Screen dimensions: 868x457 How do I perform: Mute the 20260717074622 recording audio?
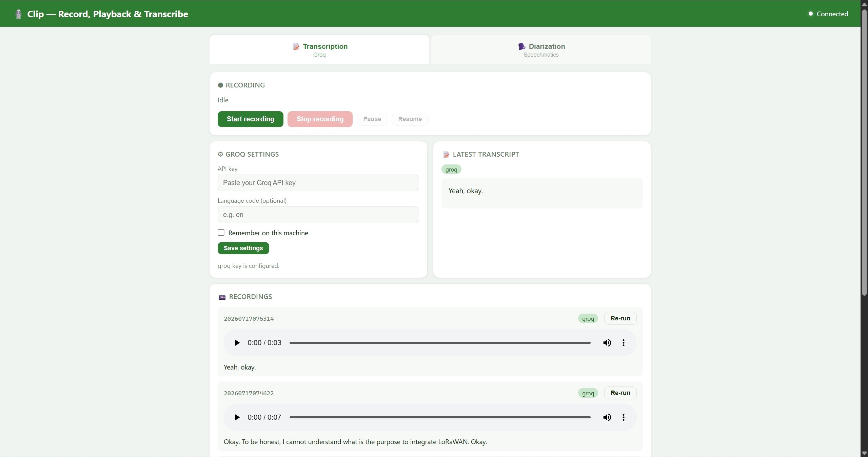coord(607,417)
